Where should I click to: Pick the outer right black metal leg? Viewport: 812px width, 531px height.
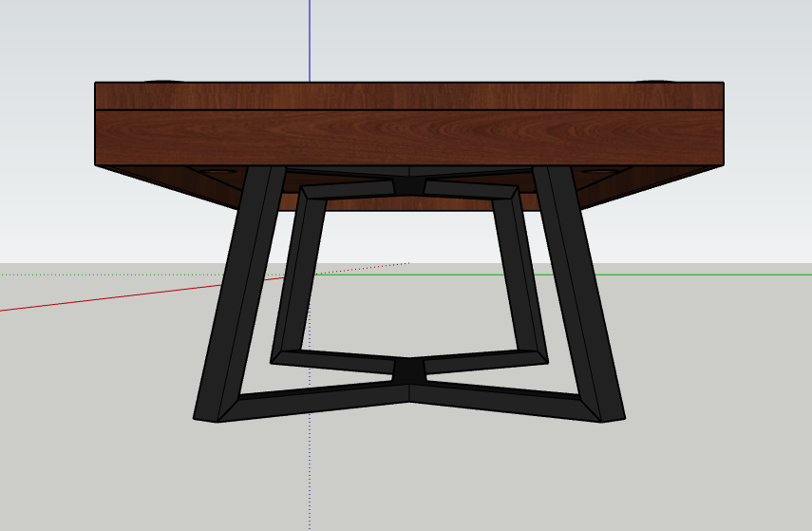click(579, 294)
